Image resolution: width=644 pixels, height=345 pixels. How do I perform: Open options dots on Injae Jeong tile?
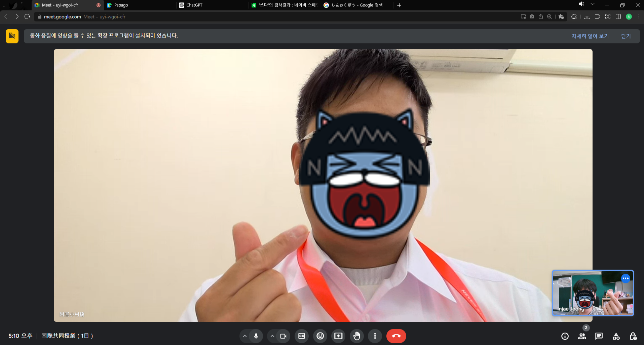(626, 278)
